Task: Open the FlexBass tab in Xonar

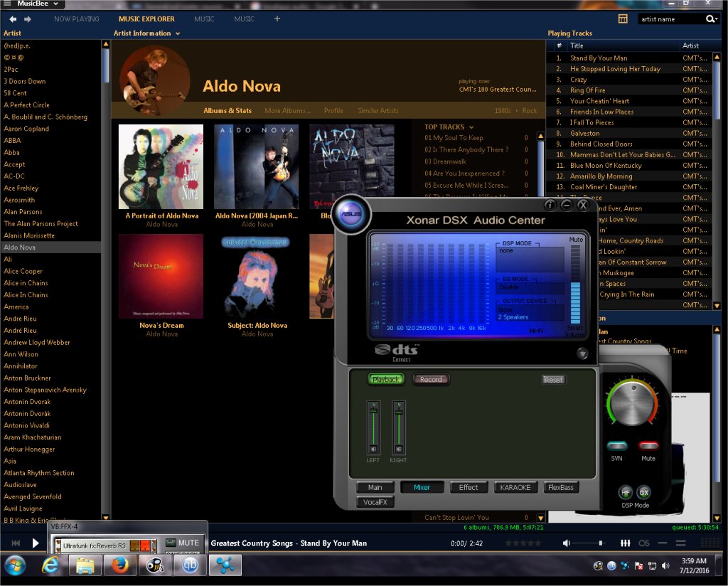Action: point(560,487)
